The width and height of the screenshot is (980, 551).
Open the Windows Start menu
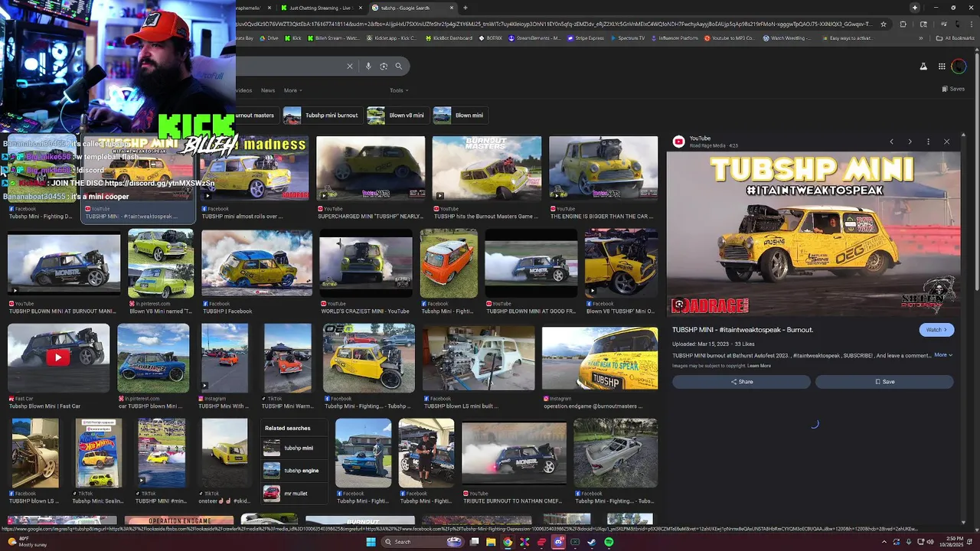[x=371, y=542]
